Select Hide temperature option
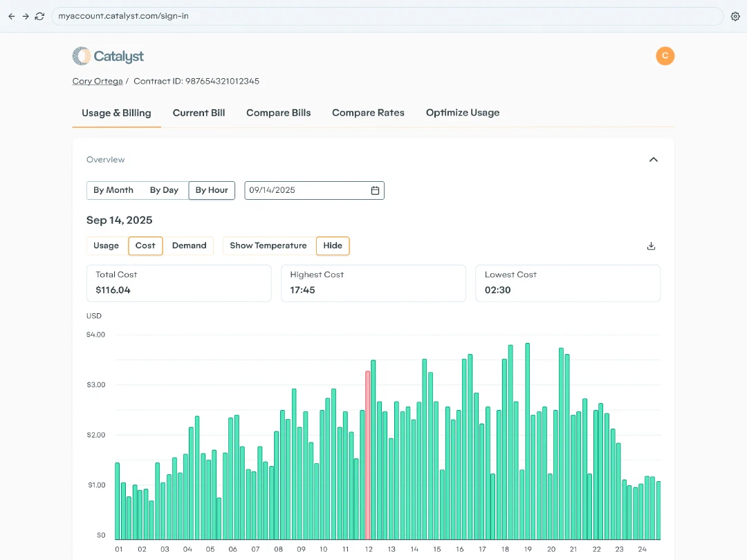747x560 pixels. (333, 245)
